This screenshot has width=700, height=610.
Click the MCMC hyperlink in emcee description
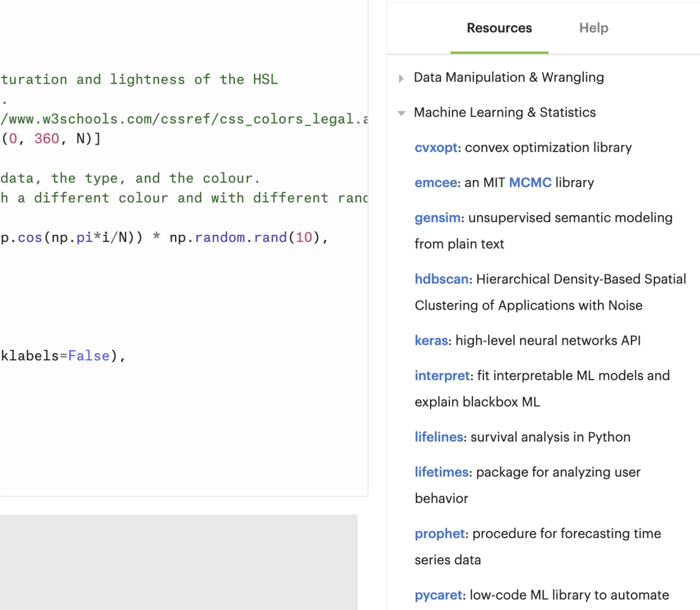click(530, 183)
